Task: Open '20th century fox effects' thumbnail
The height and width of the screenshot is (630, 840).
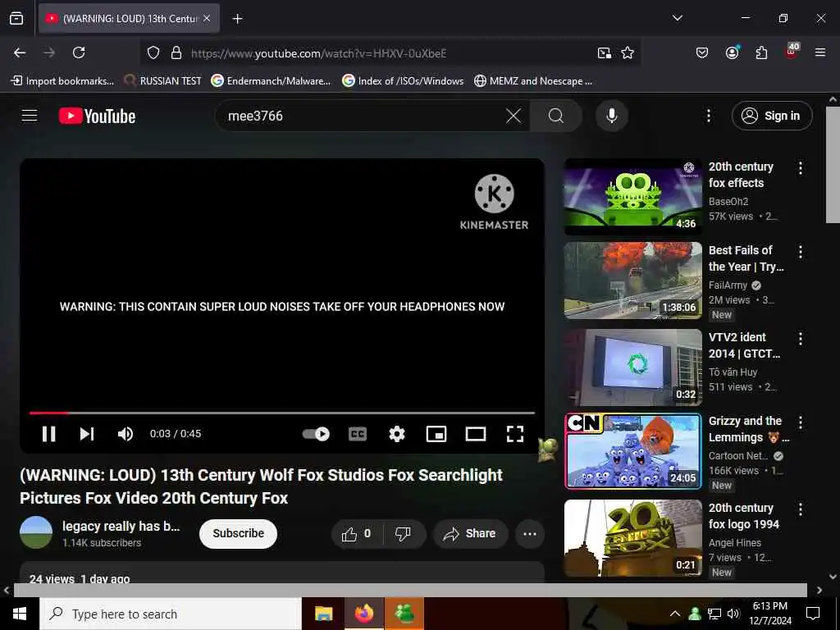Action: (x=632, y=197)
